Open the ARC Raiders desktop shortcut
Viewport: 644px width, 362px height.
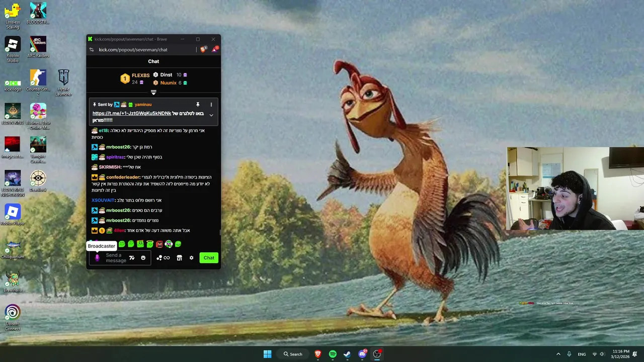[38, 47]
